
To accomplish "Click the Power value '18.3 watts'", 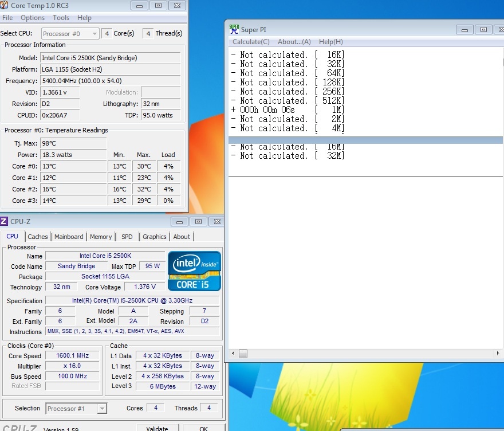I will (x=73, y=155).
